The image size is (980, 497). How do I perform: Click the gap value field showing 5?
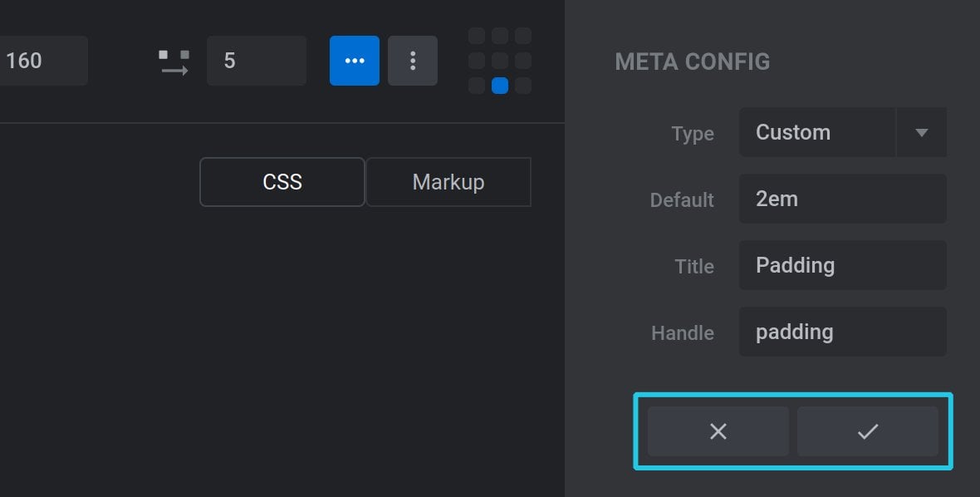257,61
